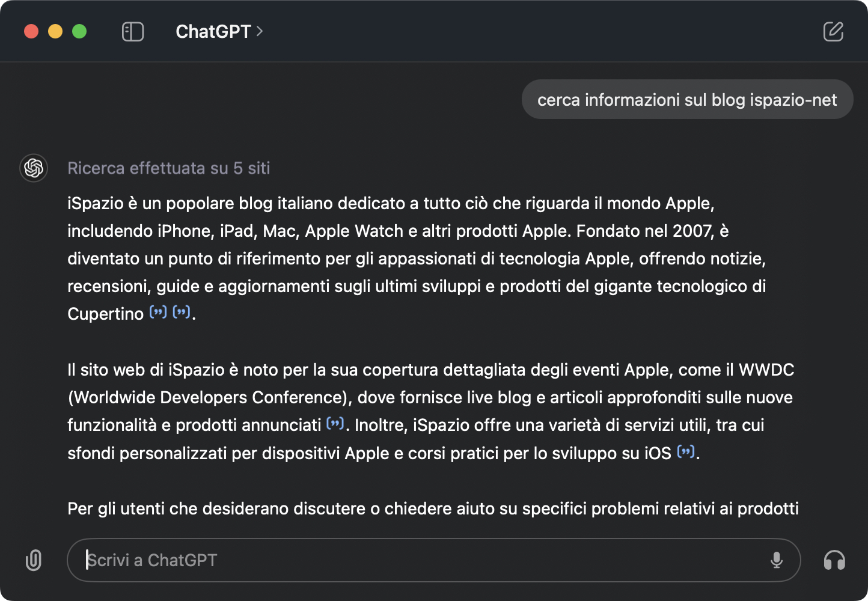Open second citation icon after Cupertino
Image resolution: width=868 pixels, height=601 pixels.
[x=182, y=312]
